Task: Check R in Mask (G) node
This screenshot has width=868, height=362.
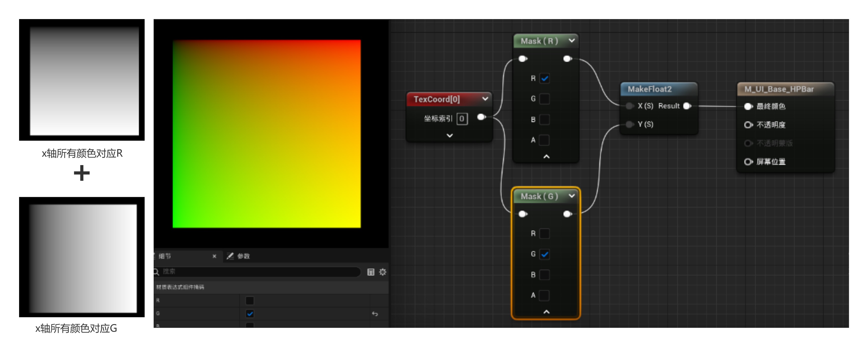Action: click(544, 234)
